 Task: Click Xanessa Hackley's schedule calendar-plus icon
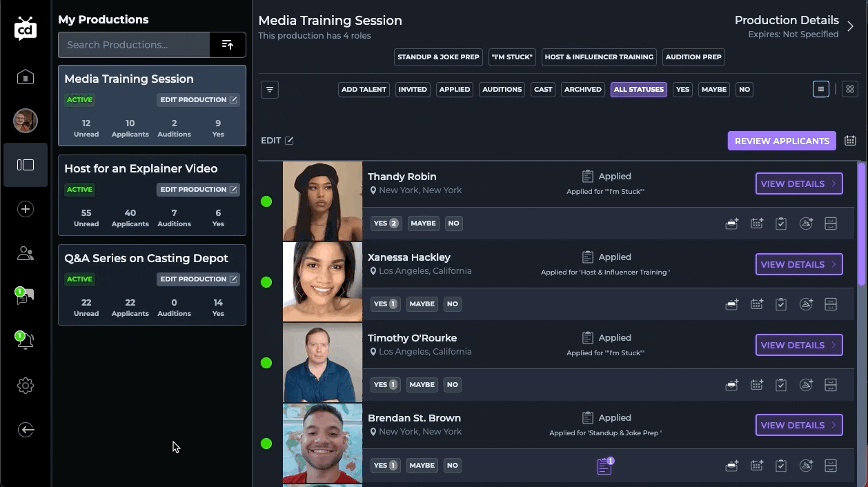[757, 304]
